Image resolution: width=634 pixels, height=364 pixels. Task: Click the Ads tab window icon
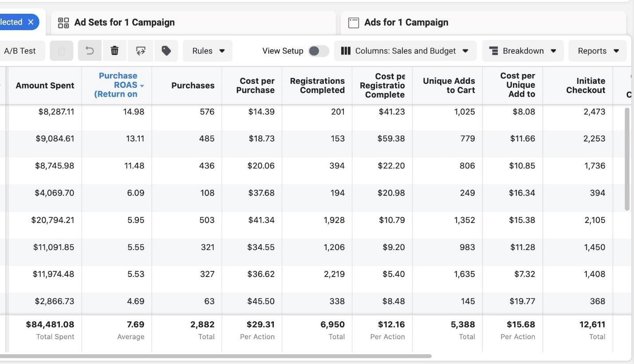point(353,23)
